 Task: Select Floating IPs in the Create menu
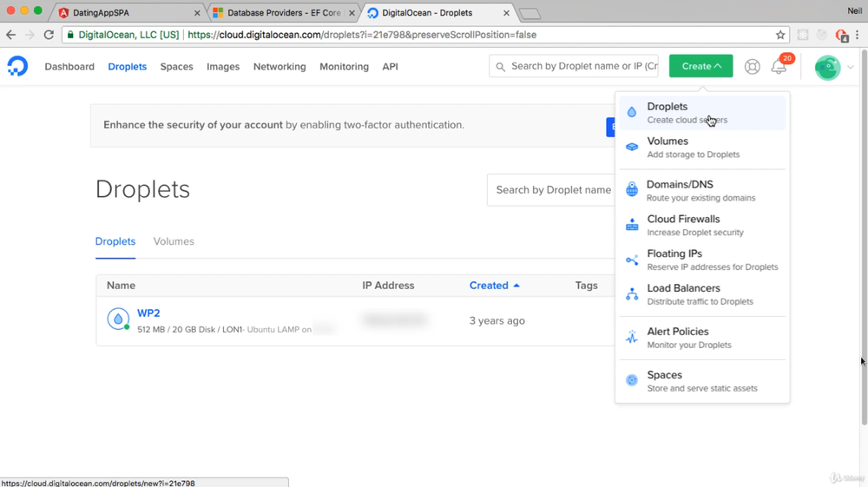click(702, 260)
